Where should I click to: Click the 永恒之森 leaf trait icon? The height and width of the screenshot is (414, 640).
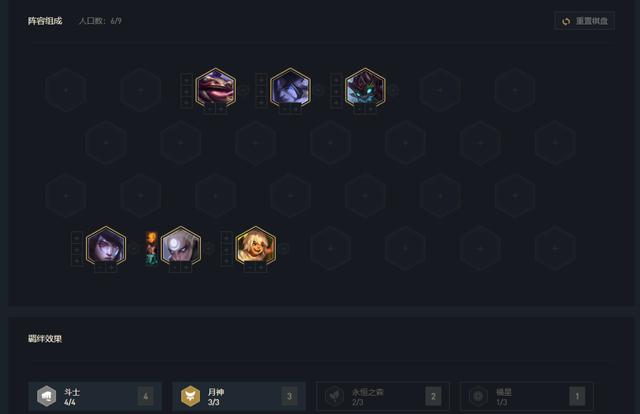[x=334, y=396]
